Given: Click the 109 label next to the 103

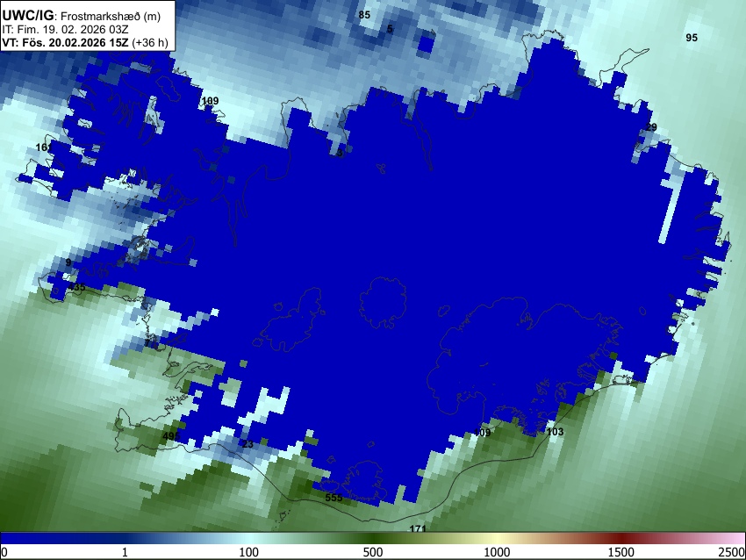Looking at the screenshot, I should click(x=483, y=433).
